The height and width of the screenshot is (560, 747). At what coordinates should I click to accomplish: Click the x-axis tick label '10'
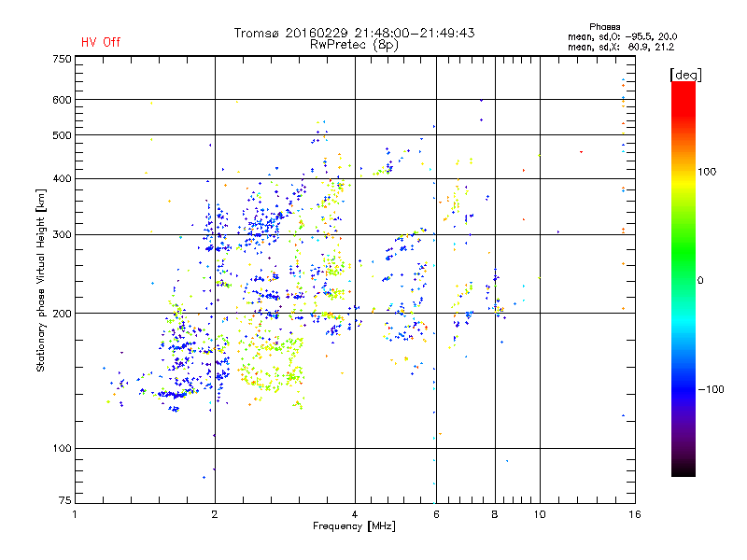[x=540, y=514]
